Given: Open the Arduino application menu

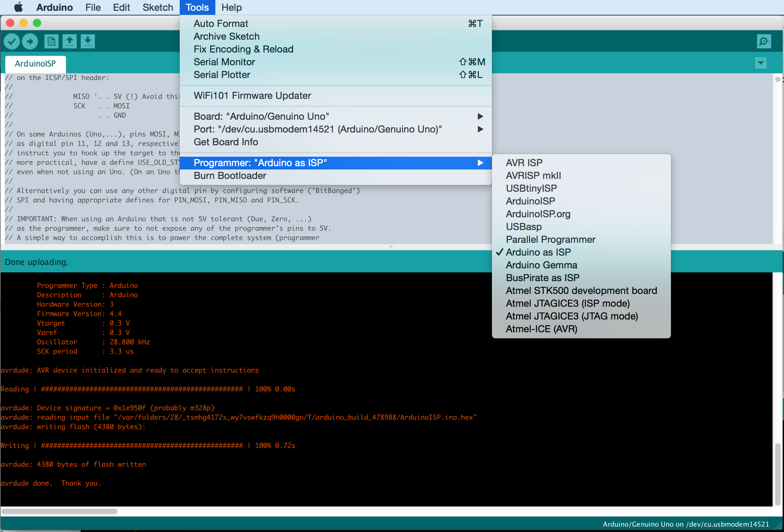Looking at the screenshot, I should pos(54,7).
